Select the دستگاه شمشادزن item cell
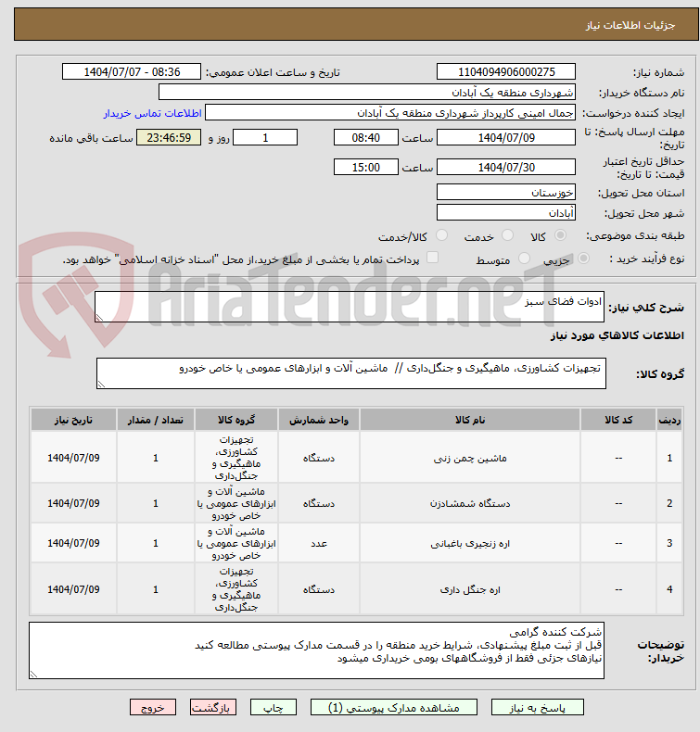Viewport: 700px width, 732px height. click(470, 503)
